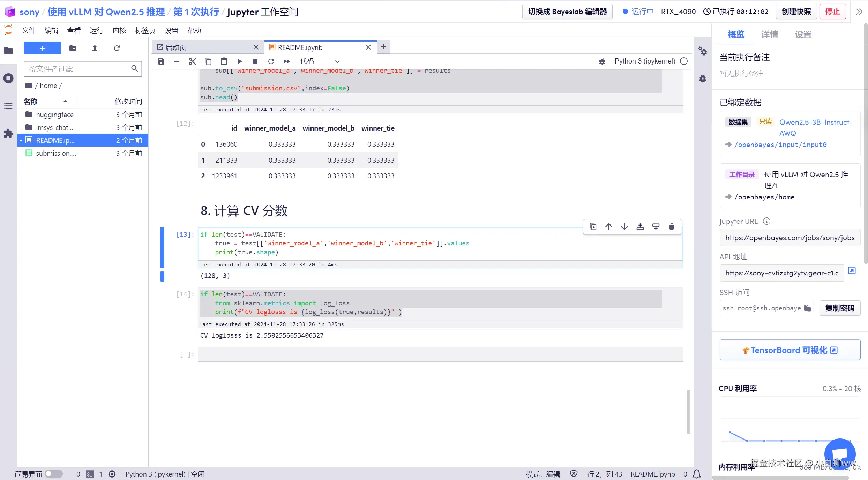Viewport: 868px width, 480px height.
Task: Open the running terminals and kernels sidebar
Action: tap(8, 78)
